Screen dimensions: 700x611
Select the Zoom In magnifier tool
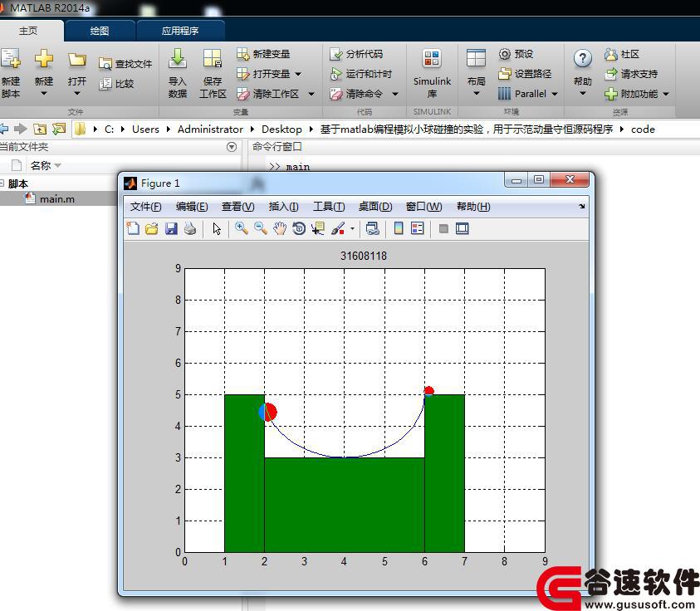tap(242, 228)
